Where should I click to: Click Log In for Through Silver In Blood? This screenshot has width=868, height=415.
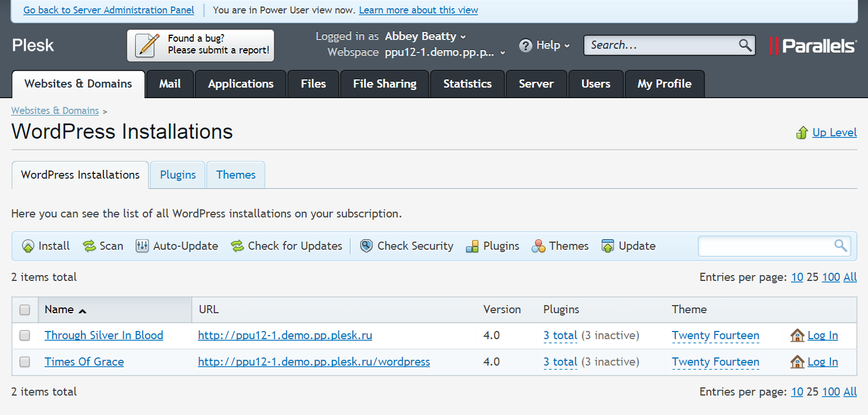[823, 336]
